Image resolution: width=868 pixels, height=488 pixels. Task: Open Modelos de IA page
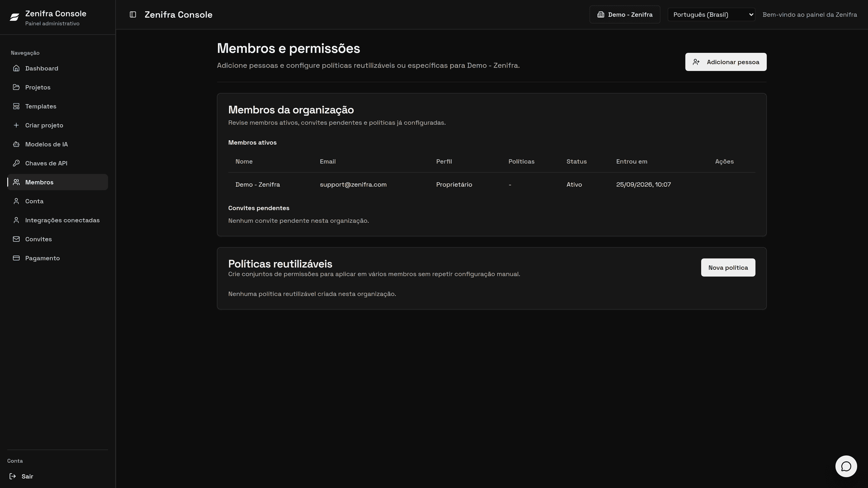57,144
